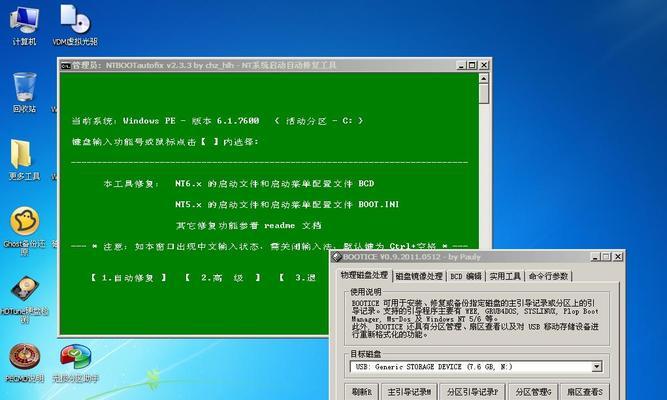Expand the 目标磁盘 drive dropdown arrow
Image resolution: width=667 pixels, height=400 pixels.
point(597,366)
